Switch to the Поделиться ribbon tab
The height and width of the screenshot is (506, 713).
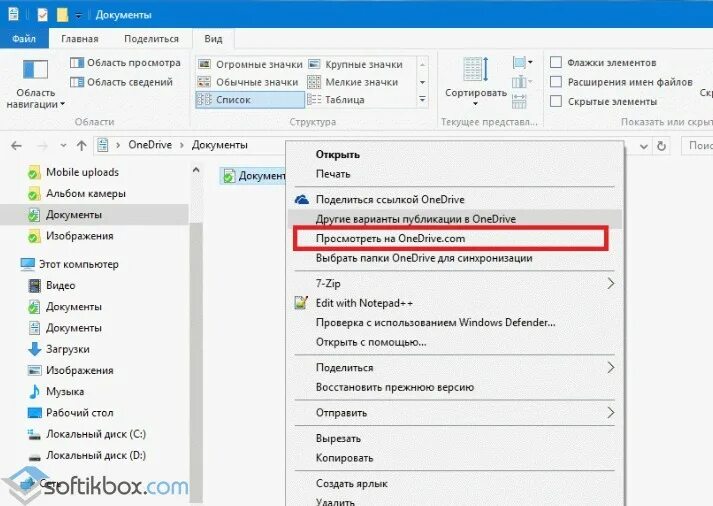pyautogui.click(x=151, y=39)
